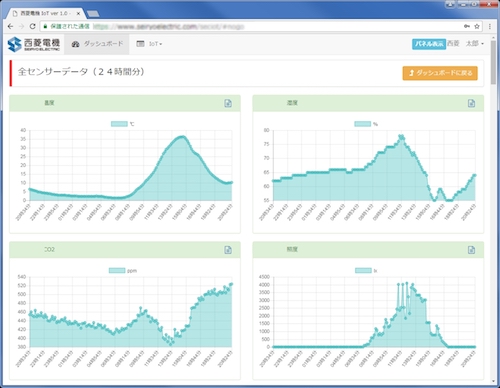Toggle the ppm legend swatch in CO2 chart
This screenshot has height=388, width=500.
coord(117,271)
